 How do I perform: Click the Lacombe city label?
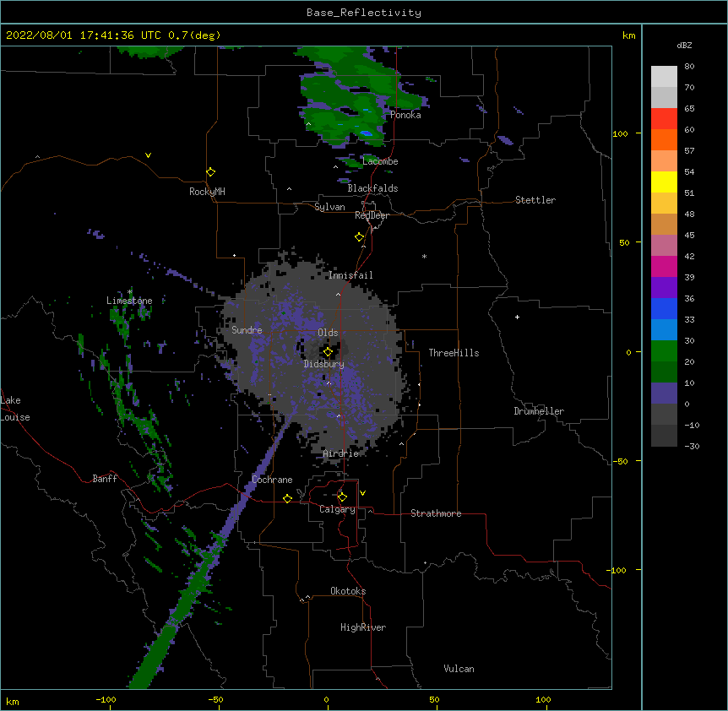pos(380,161)
